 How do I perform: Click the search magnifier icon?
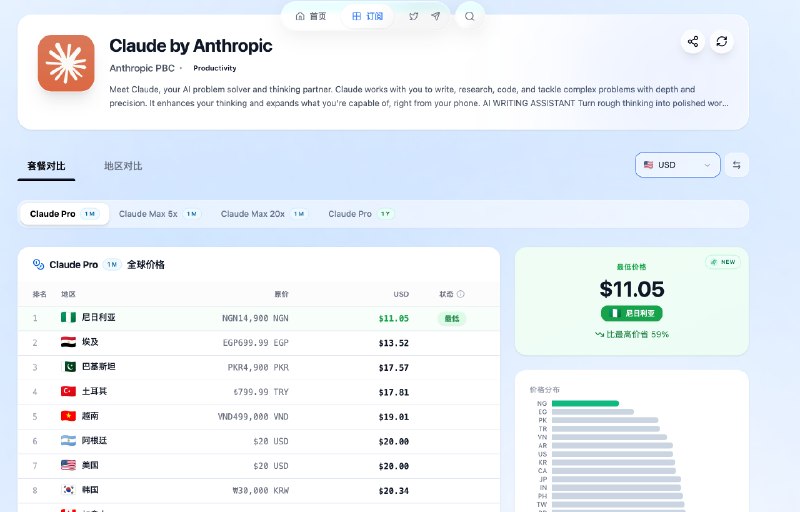point(469,16)
